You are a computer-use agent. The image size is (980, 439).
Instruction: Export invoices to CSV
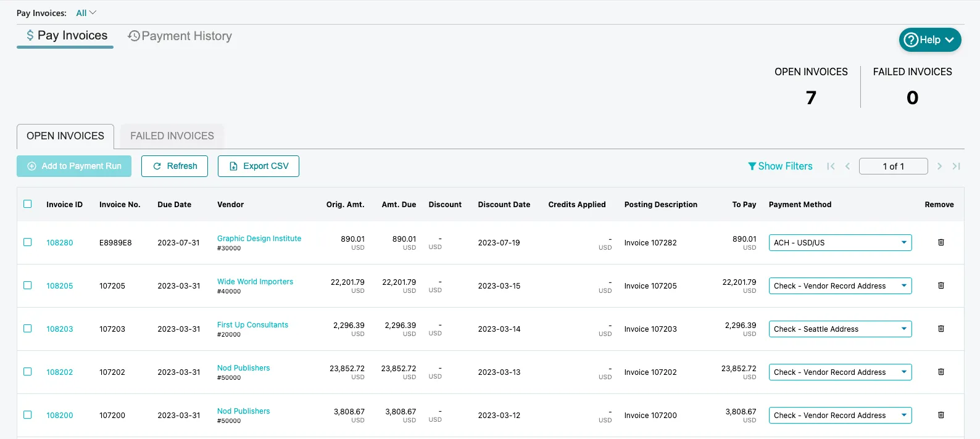click(x=259, y=166)
